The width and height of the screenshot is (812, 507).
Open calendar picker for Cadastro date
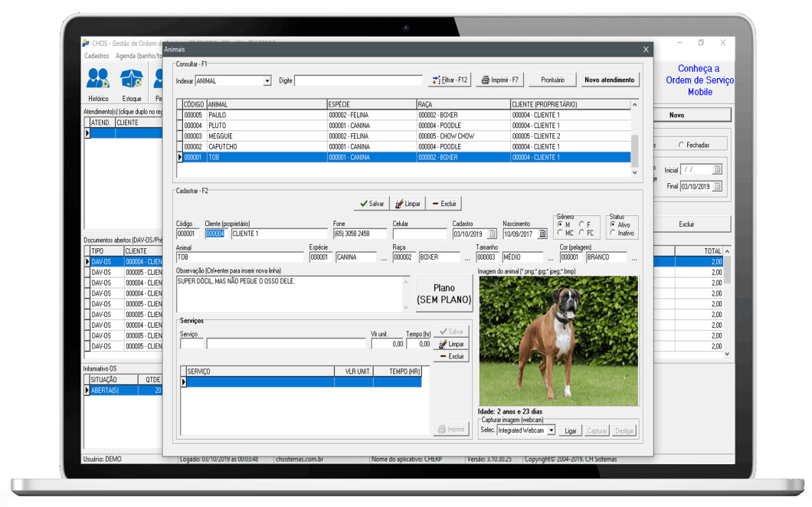(492, 234)
